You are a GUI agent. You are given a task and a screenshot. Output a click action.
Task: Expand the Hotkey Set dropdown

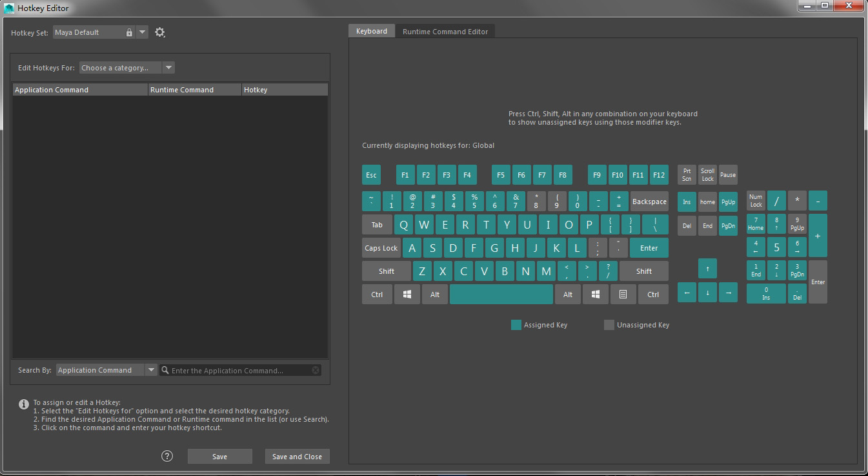[142, 32]
